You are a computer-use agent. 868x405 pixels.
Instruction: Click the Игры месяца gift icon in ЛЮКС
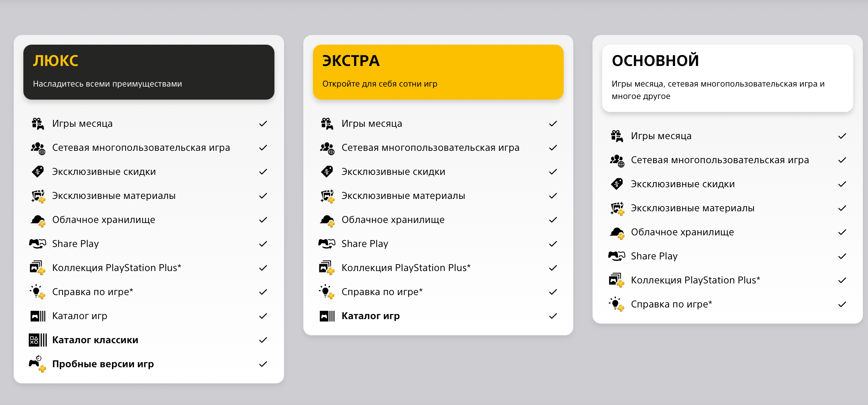tap(37, 124)
